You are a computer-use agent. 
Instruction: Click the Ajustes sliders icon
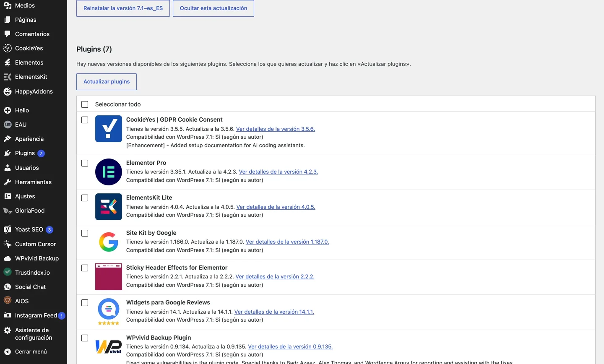(x=8, y=196)
